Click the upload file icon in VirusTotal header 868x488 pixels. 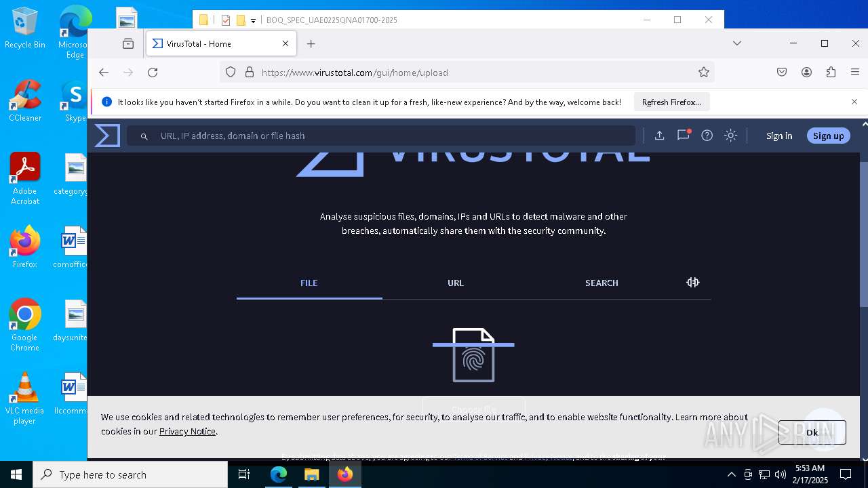[659, 136]
